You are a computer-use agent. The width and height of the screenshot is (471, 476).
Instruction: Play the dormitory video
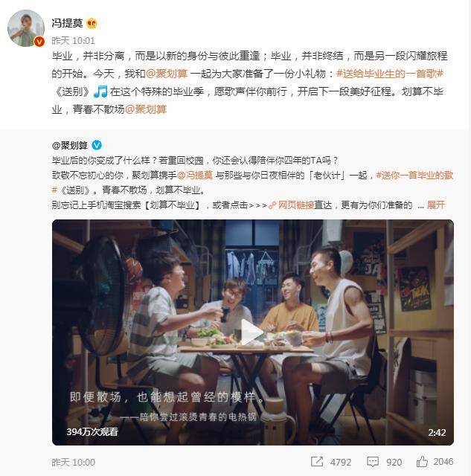(253, 332)
